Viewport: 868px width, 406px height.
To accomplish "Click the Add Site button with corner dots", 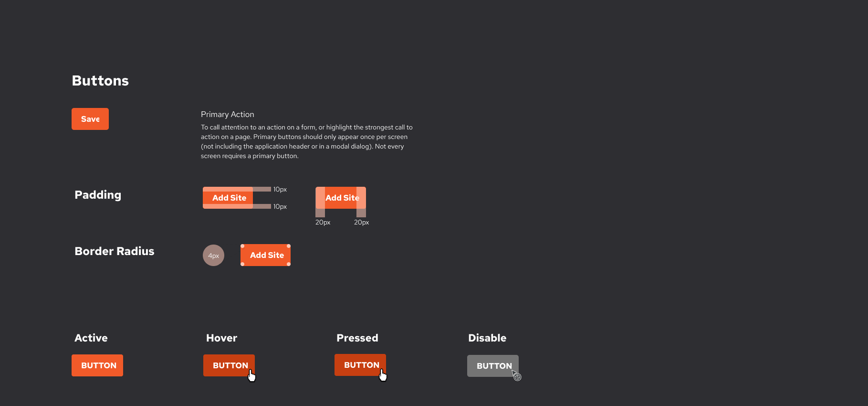I will pyautogui.click(x=266, y=255).
